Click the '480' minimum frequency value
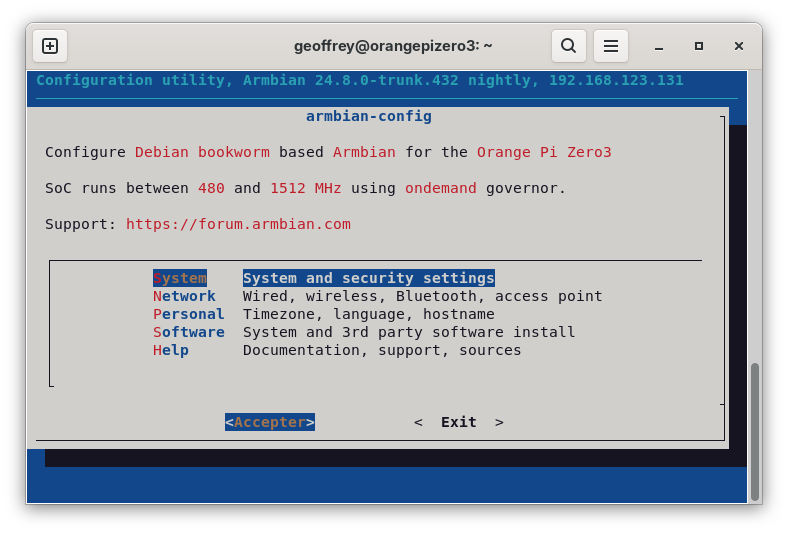 [x=211, y=188]
